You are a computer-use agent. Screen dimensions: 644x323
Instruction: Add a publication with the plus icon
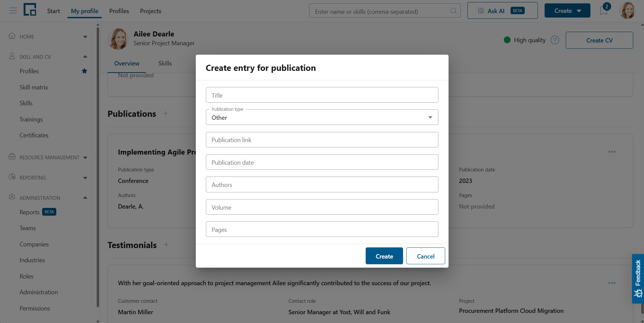pos(165,113)
